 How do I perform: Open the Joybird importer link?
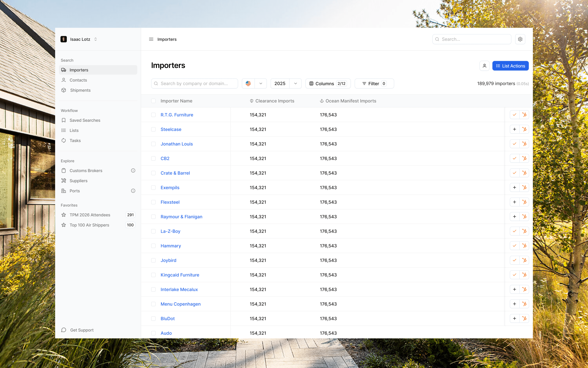coord(168,260)
